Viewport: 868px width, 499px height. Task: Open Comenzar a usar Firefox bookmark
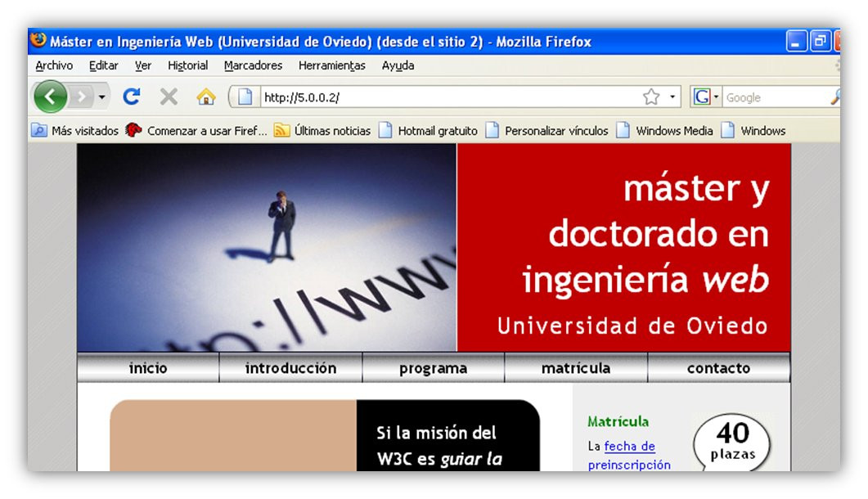(197, 131)
